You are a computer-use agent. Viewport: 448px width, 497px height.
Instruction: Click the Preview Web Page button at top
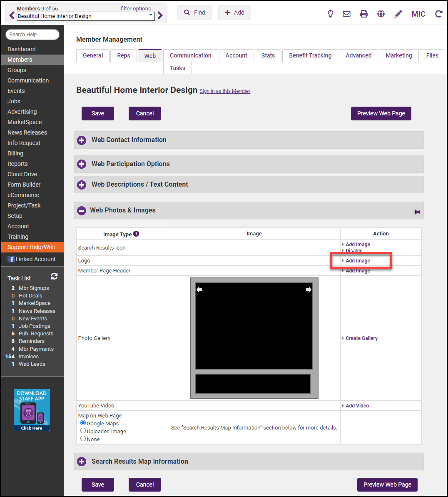click(x=381, y=113)
